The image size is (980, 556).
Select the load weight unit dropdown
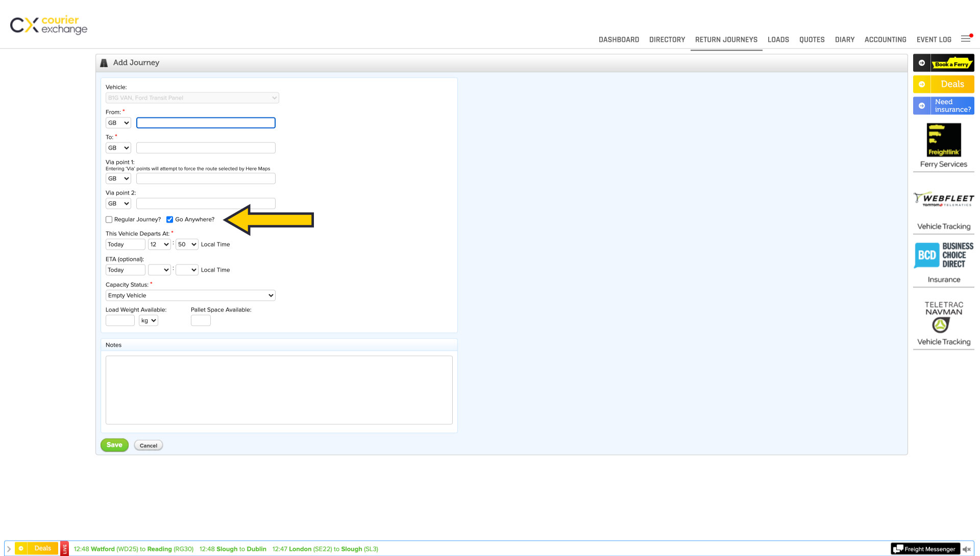point(148,321)
